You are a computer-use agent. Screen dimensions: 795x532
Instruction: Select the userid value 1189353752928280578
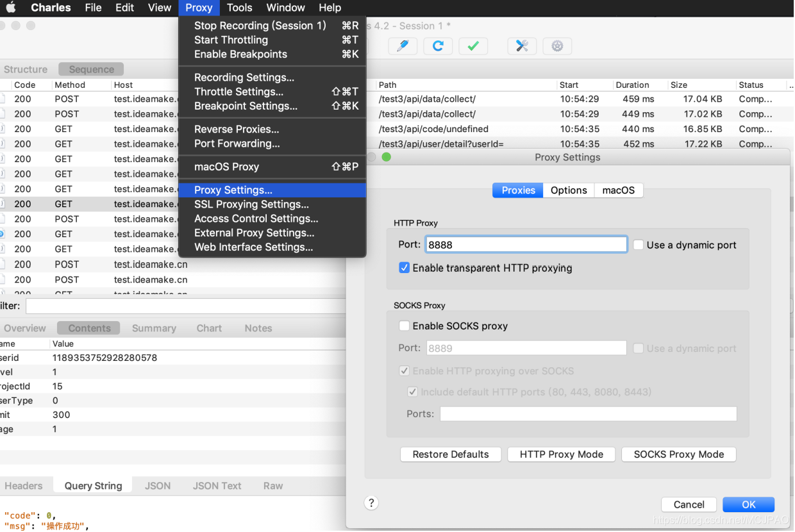105,358
